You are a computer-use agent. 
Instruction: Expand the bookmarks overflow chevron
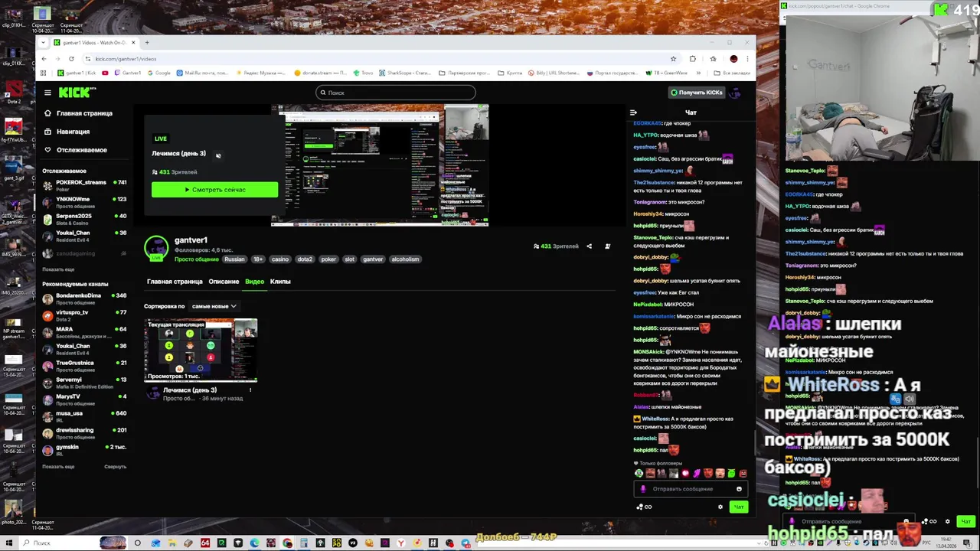[x=698, y=73]
